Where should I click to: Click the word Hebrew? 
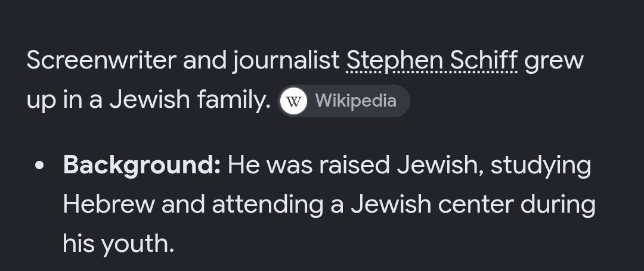(109, 204)
